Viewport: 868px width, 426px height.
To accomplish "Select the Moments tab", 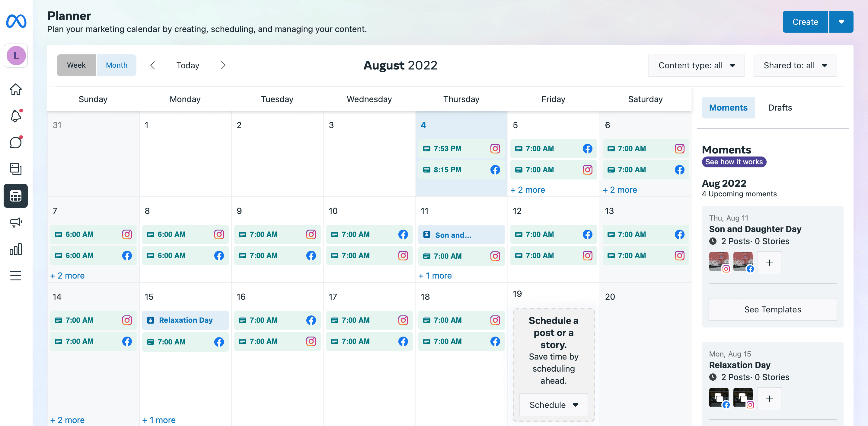I will (728, 108).
